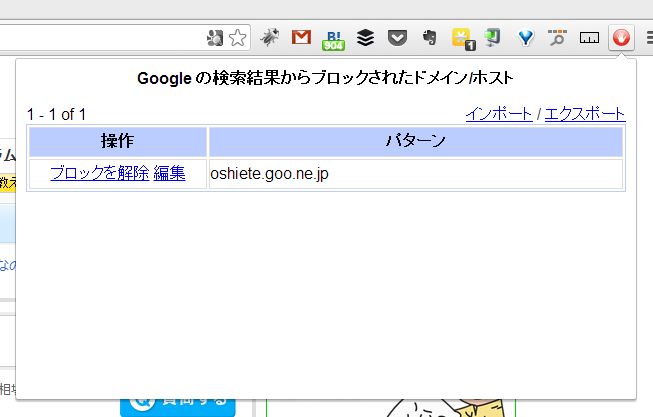
Task: Open the Chrome menu button
Action: coord(649,38)
